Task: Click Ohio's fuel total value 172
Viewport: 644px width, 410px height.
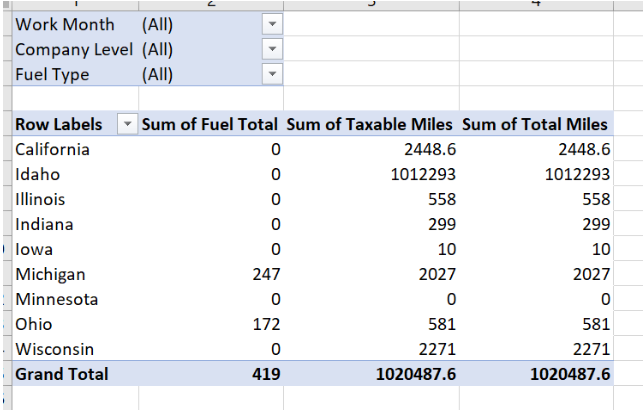Action: coord(267,324)
